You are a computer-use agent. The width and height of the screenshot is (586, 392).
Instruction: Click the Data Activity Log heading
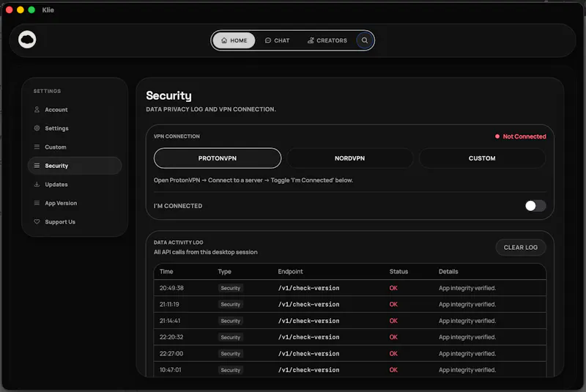(178, 242)
